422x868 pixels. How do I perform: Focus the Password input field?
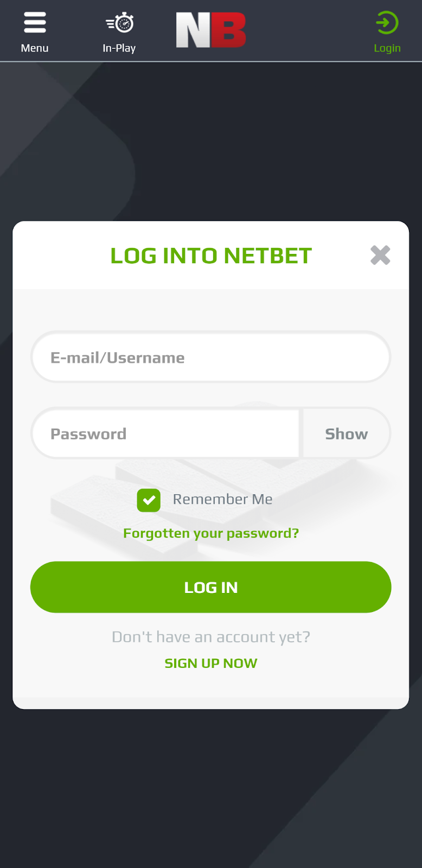coord(163,433)
